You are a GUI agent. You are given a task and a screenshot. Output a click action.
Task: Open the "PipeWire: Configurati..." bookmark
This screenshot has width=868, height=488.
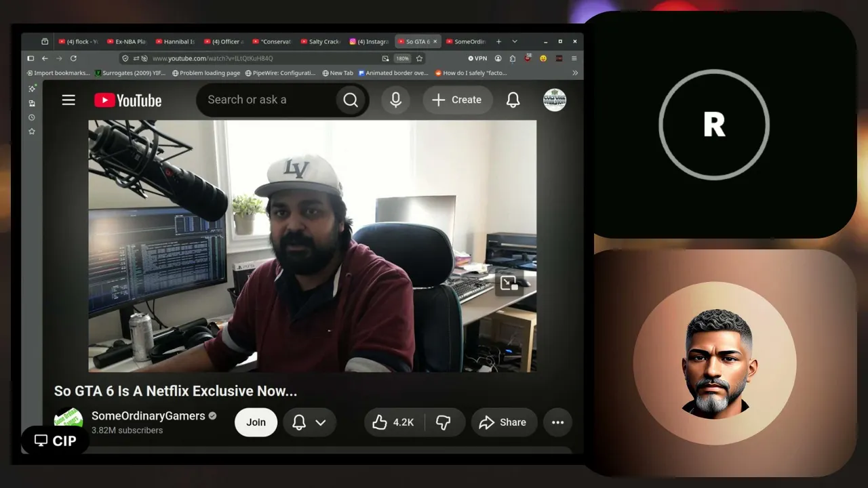[281, 73]
